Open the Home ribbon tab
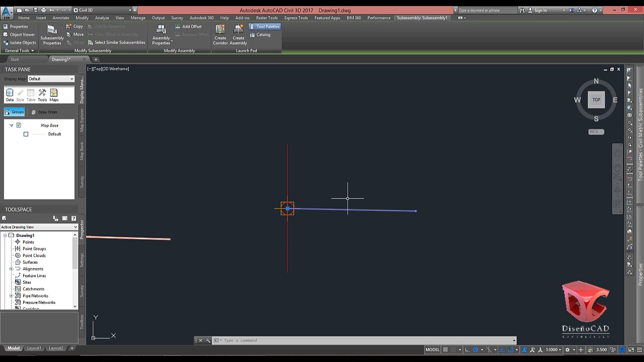The image size is (644, 362). 24,18
